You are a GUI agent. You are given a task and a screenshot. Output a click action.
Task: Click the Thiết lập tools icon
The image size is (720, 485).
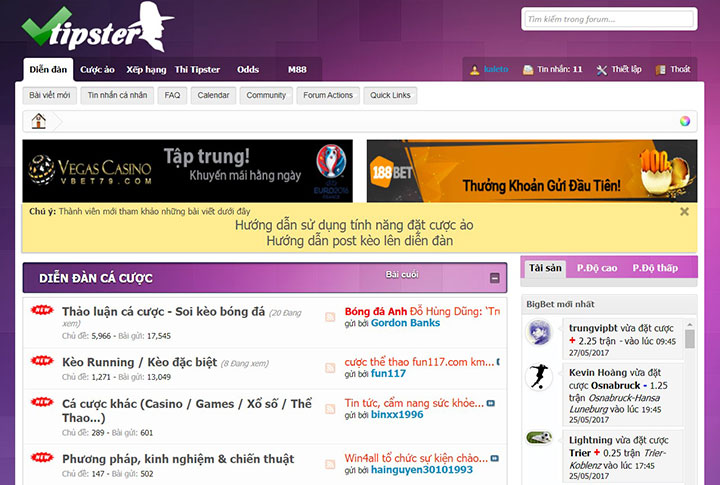click(x=602, y=70)
